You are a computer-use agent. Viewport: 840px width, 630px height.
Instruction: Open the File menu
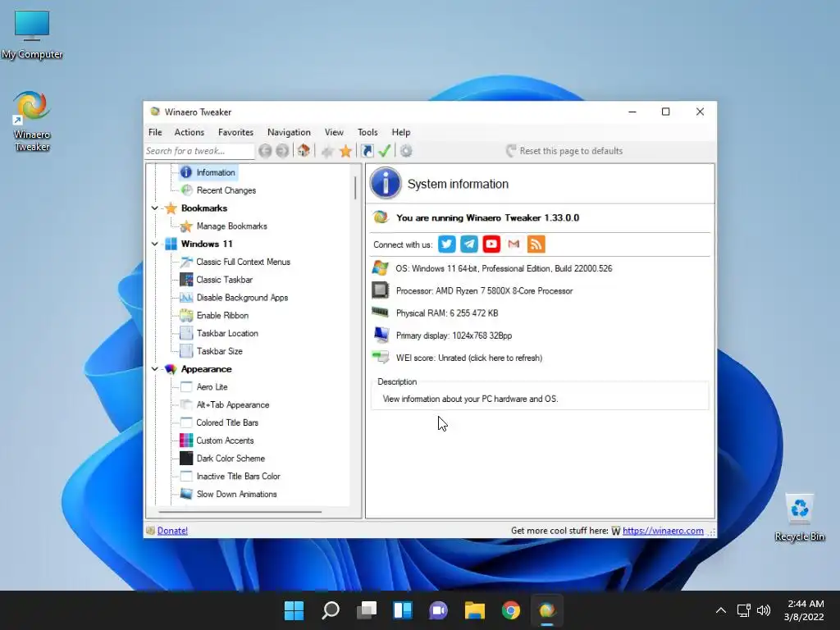click(155, 132)
